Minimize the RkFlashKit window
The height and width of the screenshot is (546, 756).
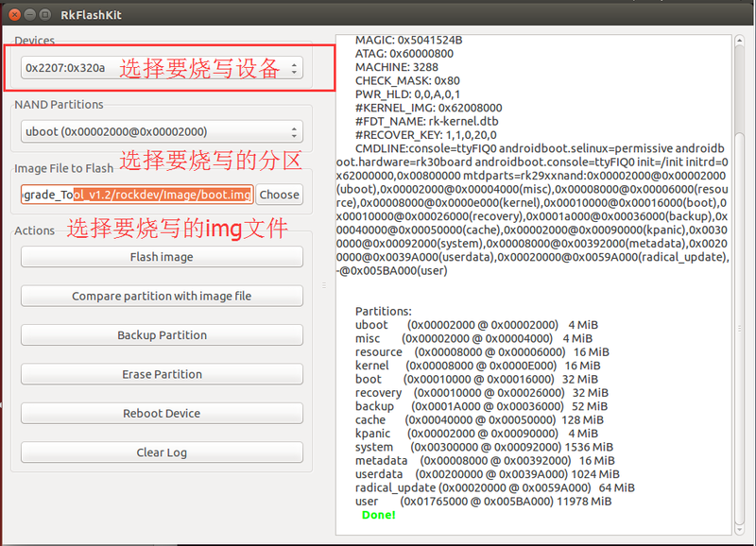(x=29, y=15)
